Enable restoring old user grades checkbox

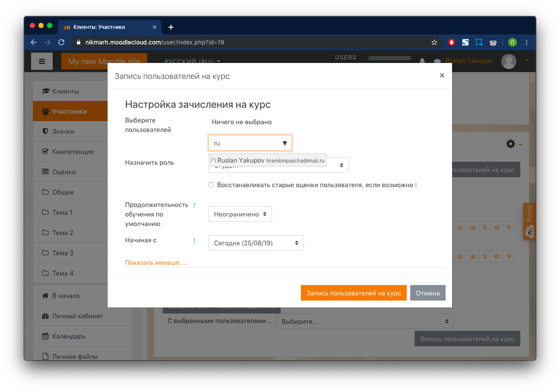point(211,185)
